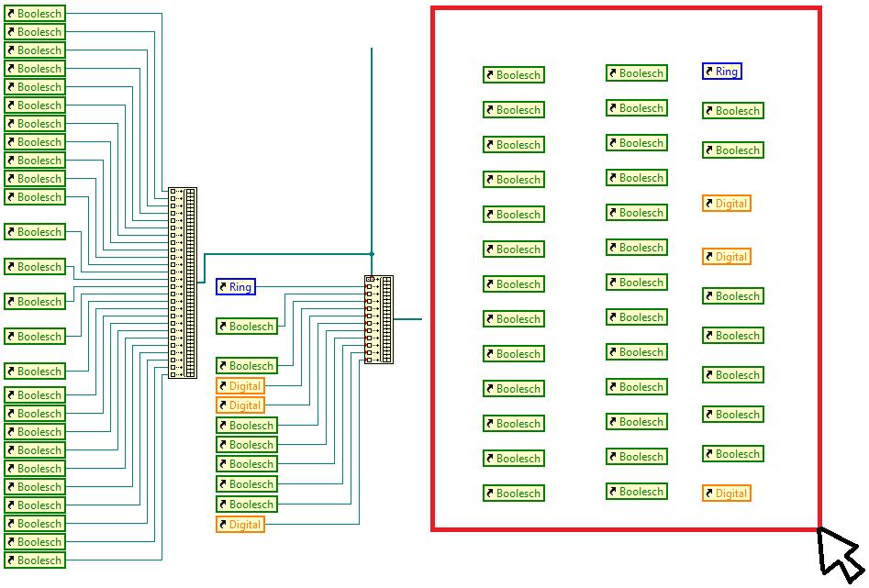
Task: Select the topmost Boolesch reference in the leftmost wired column
Action: 35,13
